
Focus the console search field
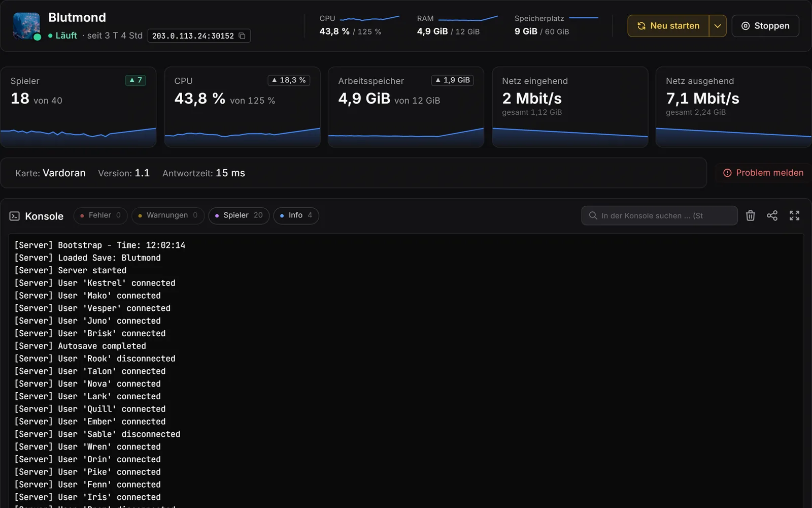point(659,215)
